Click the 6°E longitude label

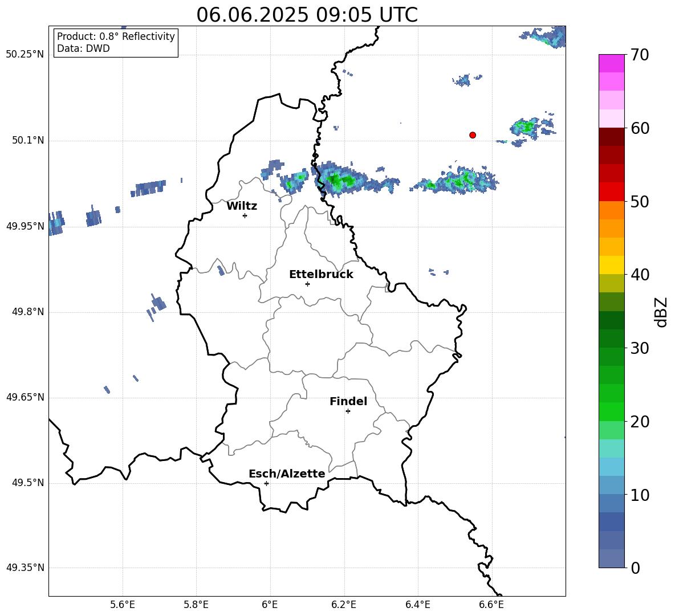click(270, 605)
